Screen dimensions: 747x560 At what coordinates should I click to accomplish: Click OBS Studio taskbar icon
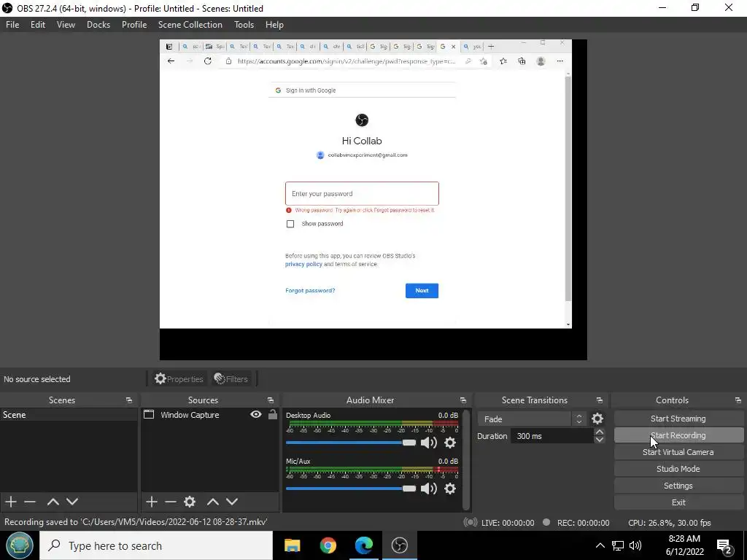[x=399, y=545]
